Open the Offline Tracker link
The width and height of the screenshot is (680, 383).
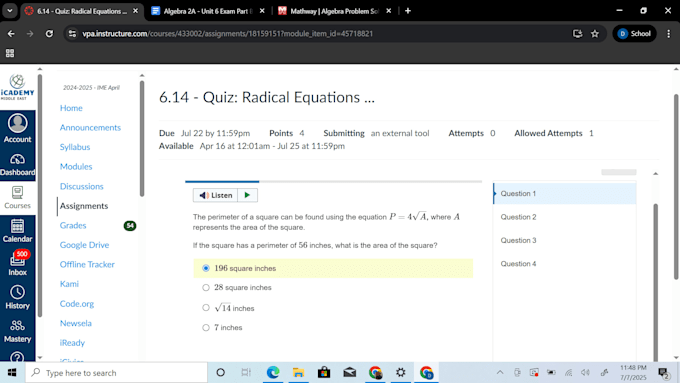point(87,264)
